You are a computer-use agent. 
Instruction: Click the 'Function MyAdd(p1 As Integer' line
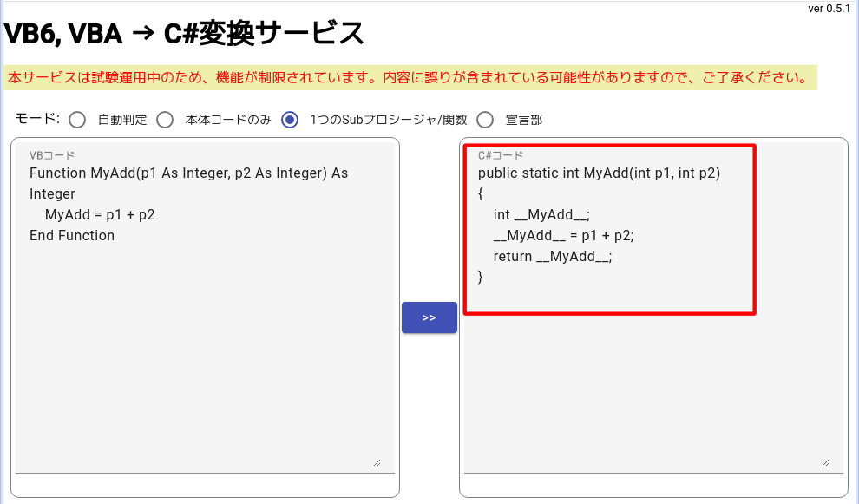click(x=189, y=173)
